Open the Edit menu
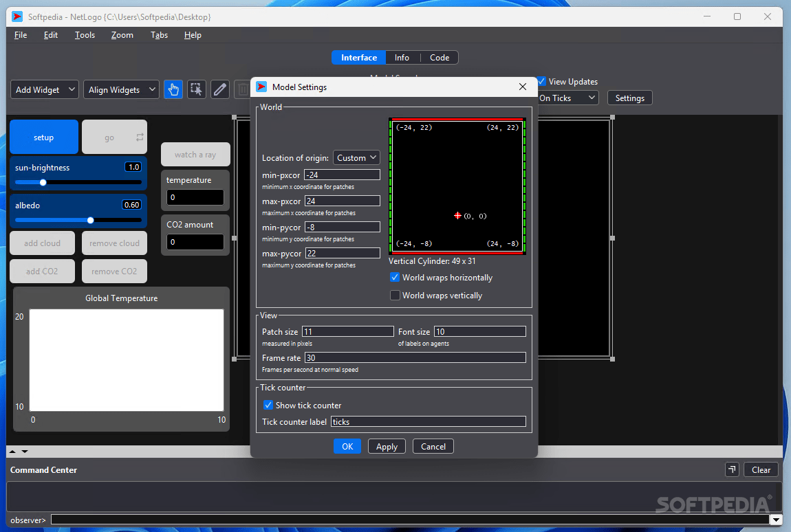This screenshot has width=791, height=532. coord(50,35)
